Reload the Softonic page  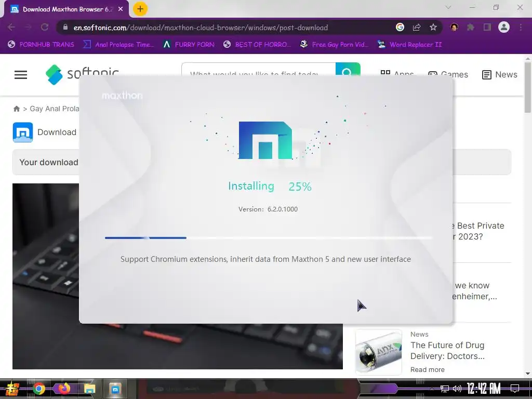pyautogui.click(x=45, y=27)
